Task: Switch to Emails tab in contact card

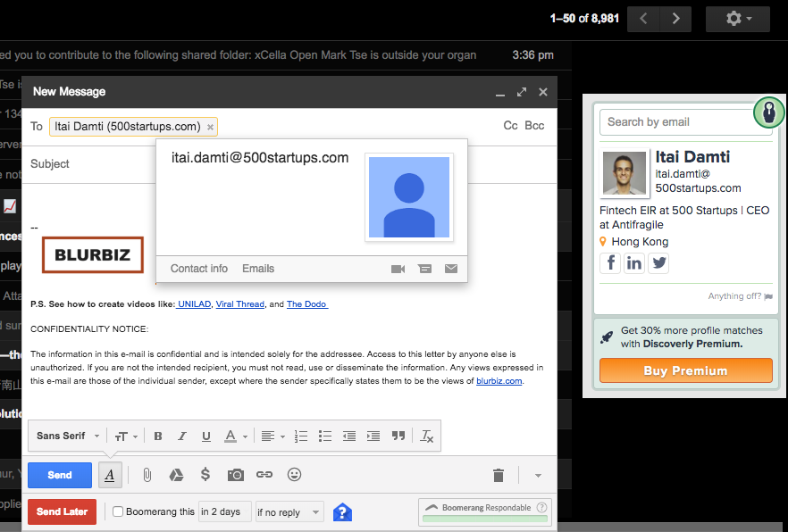Action: 258,269
